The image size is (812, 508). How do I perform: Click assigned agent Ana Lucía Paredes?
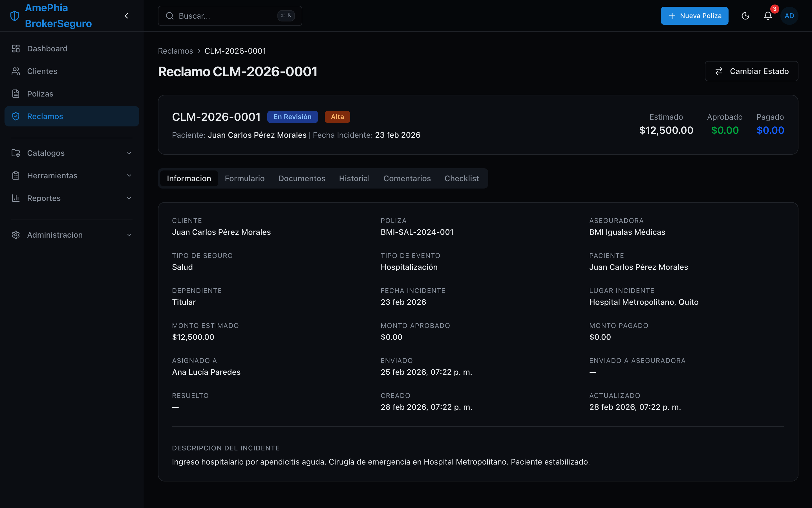206,372
